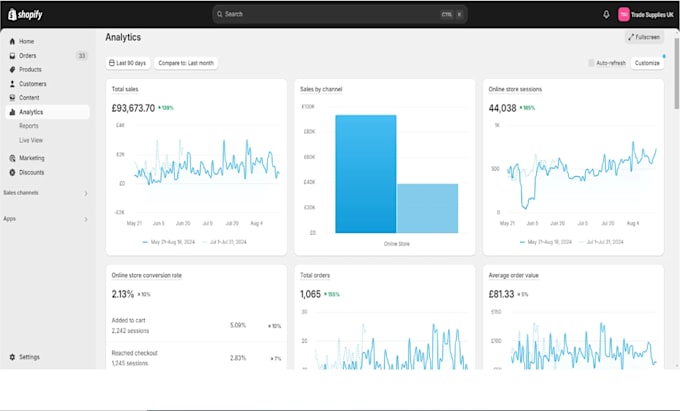
Task: Click the Shopify logo
Action: pyautogui.click(x=25, y=14)
